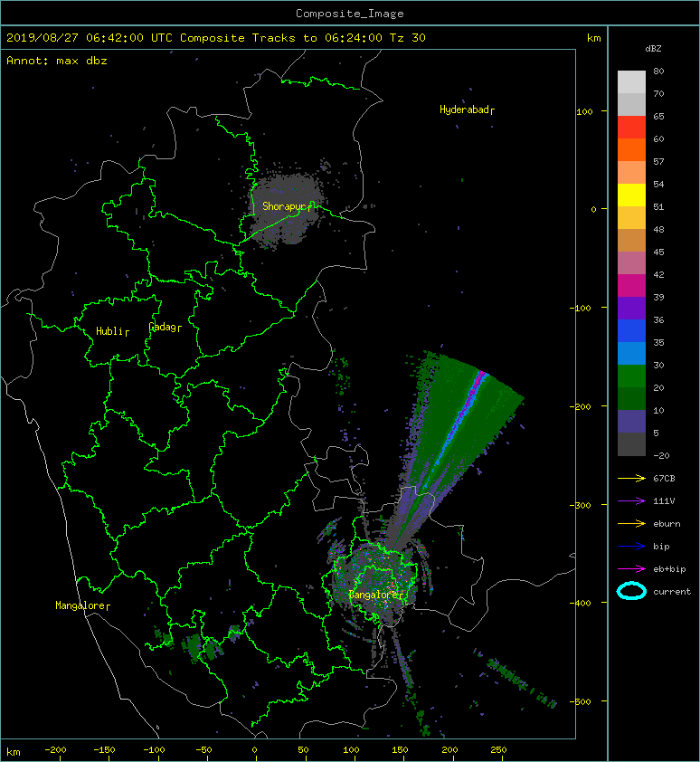Click the yellow arrow icon beside eburn
The height and width of the screenshot is (762, 700).
pyautogui.click(x=631, y=524)
